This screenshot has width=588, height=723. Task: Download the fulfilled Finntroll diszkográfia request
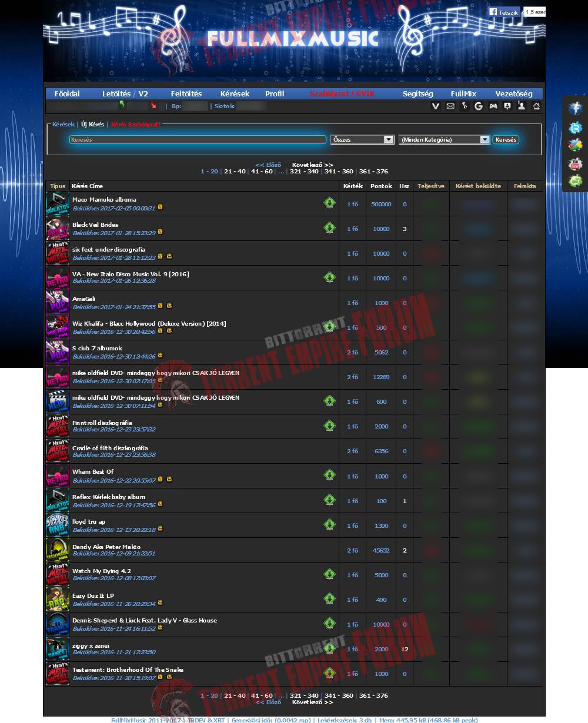(x=329, y=426)
